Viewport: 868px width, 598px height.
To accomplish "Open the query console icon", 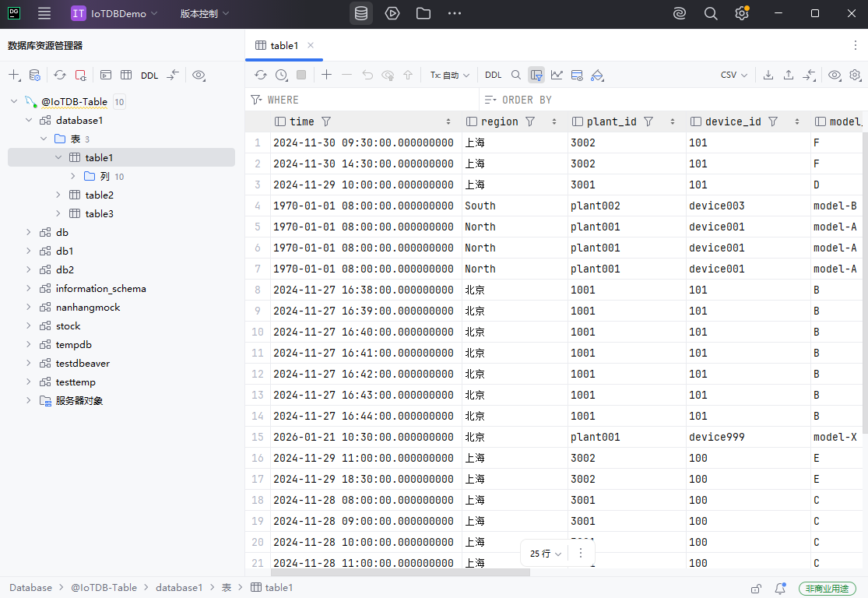I will point(105,76).
